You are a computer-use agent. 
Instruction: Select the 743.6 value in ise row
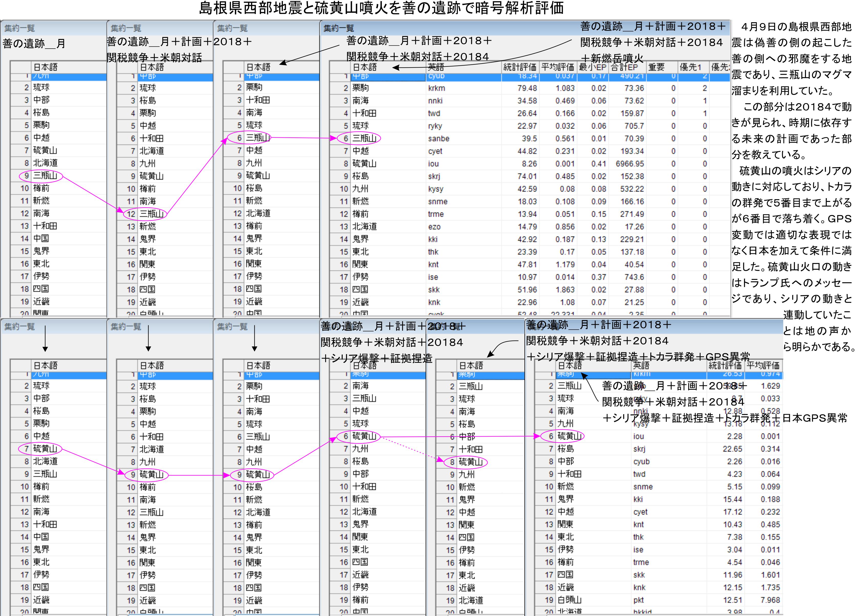(x=634, y=277)
